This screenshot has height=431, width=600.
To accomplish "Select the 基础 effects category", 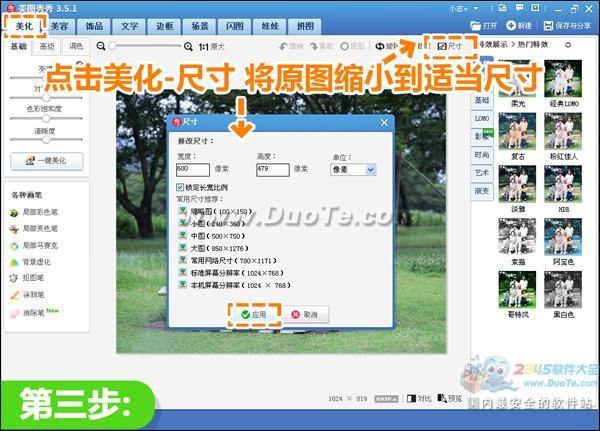I will pos(482,100).
